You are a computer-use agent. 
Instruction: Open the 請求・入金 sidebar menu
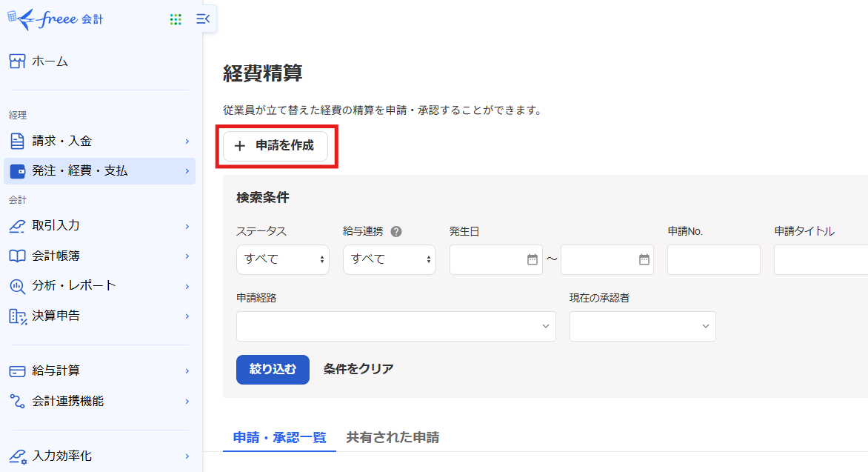pos(99,141)
